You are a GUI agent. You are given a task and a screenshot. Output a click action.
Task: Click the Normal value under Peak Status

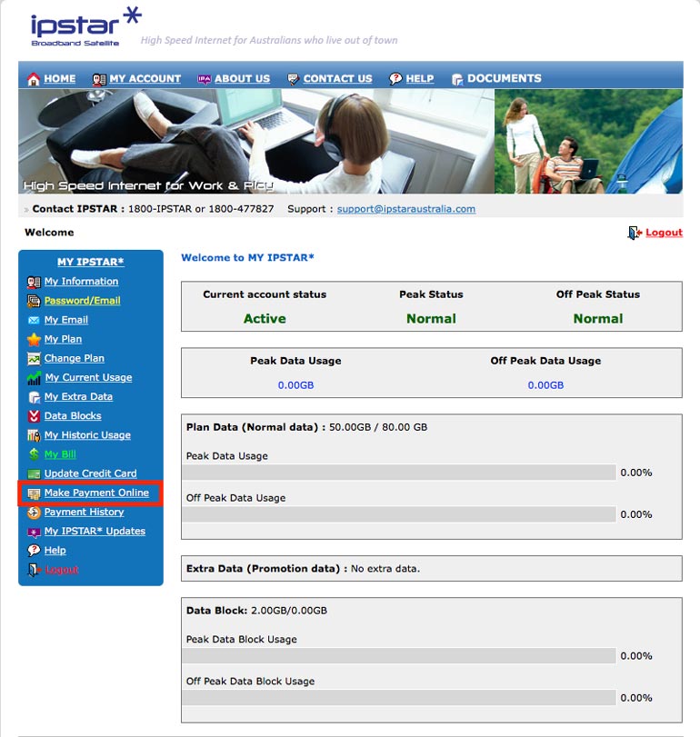coord(431,319)
